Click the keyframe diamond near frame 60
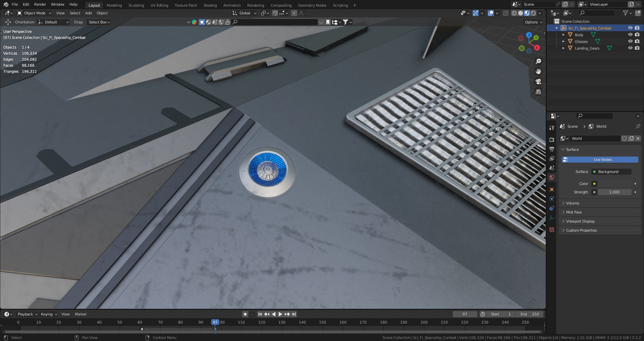This screenshot has width=644, height=341. (142, 329)
